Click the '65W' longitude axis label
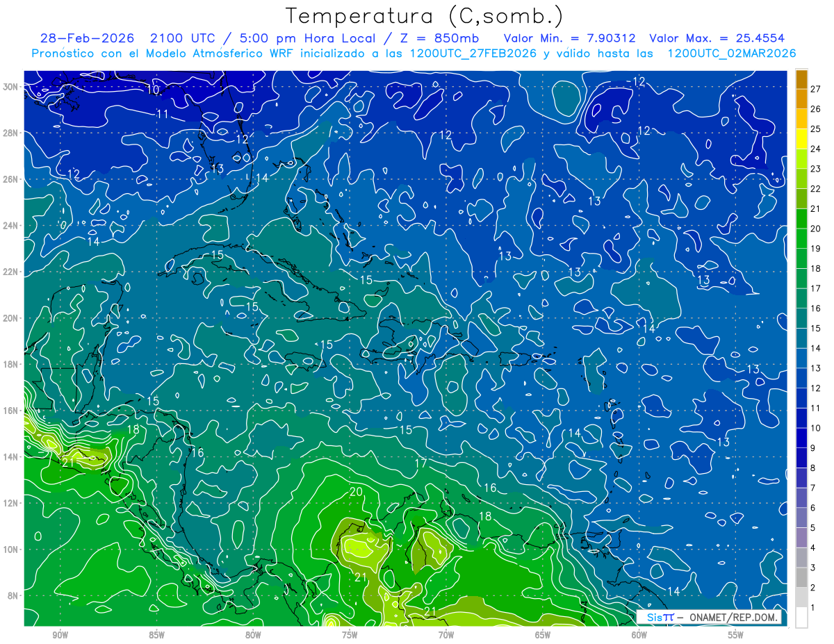 pos(543,635)
